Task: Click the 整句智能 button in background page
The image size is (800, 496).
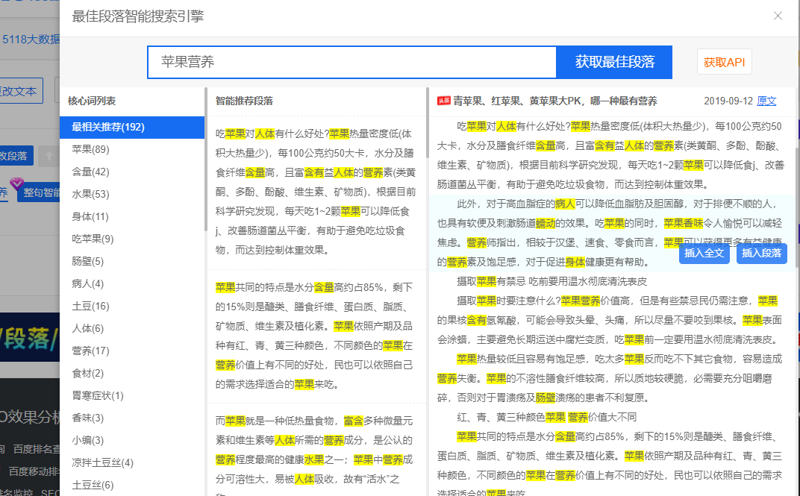Action: click(x=39, y=192)
